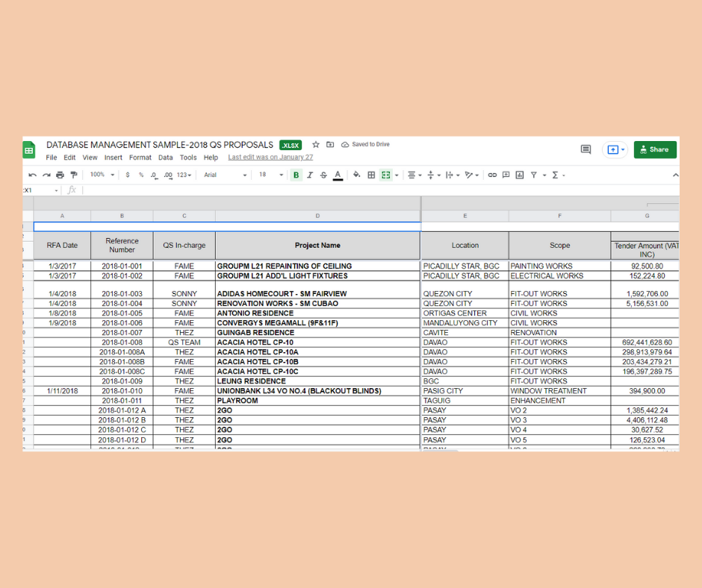Screen dimensions: 702x588
Task: Open comment history icon
Action: (585, 149)
